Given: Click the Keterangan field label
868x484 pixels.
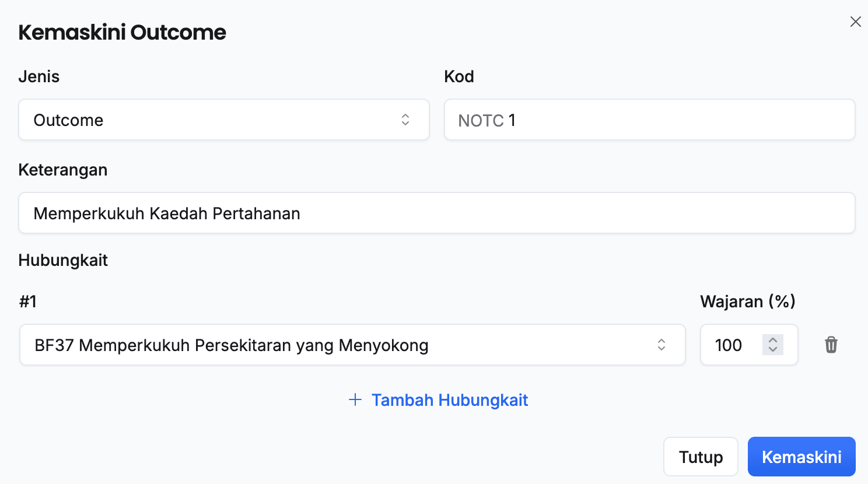Looking at the screenshot, I should click(x=63, y=170).
